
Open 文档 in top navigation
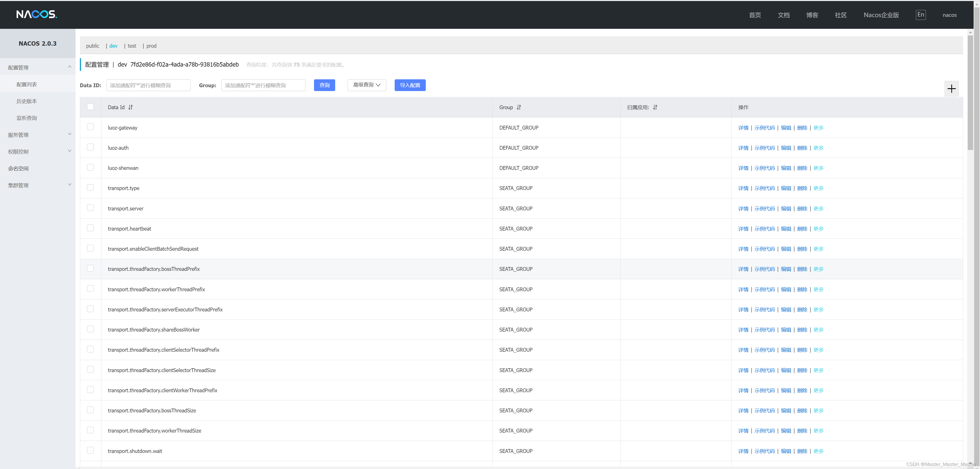pyautogui.click(x=783, y=15)
